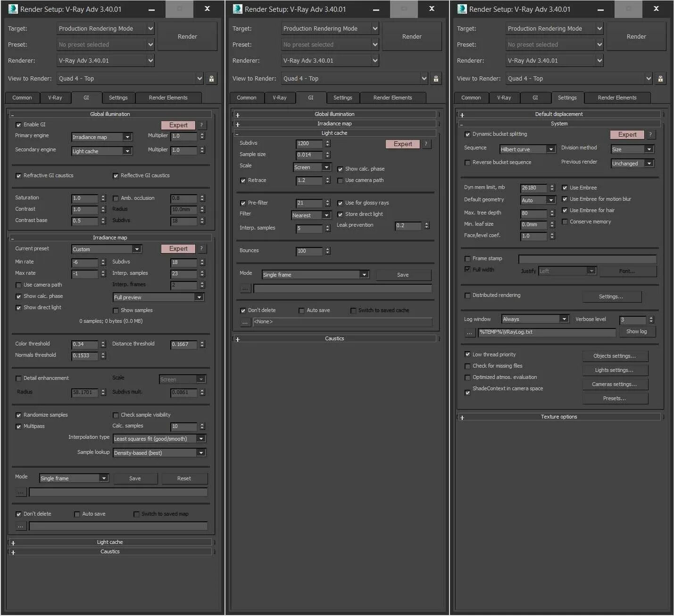Click Verbose level spinner arrows
The image size is (674, 616).
pyautogui.click(x=651, y=320)
